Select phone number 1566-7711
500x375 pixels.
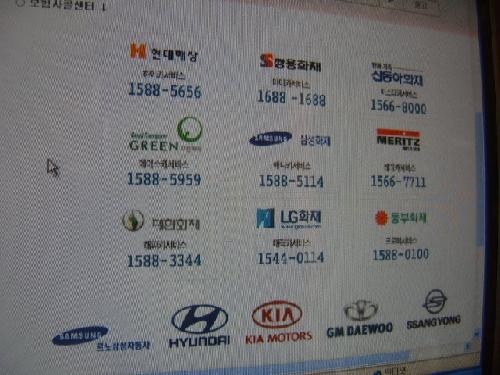click(x=398, y=182)
